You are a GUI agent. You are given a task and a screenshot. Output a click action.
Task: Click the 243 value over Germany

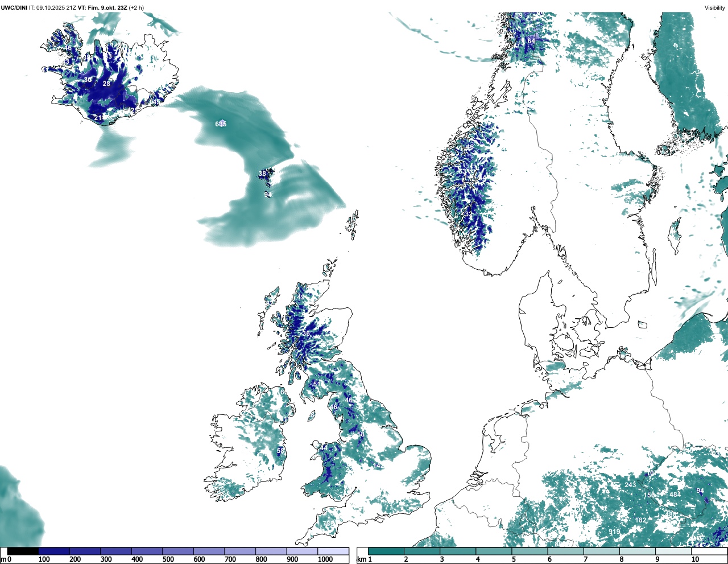[630, 485]
